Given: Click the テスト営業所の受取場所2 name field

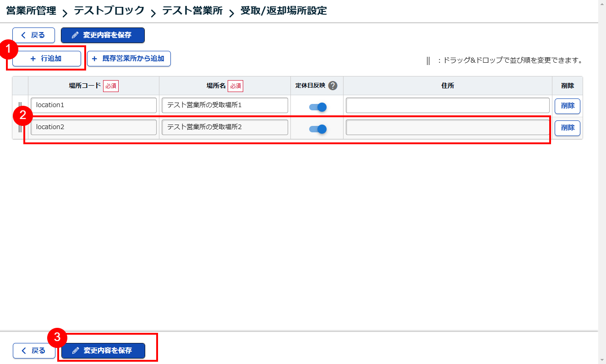Looking at the screenshot, I should coord(224,127).
